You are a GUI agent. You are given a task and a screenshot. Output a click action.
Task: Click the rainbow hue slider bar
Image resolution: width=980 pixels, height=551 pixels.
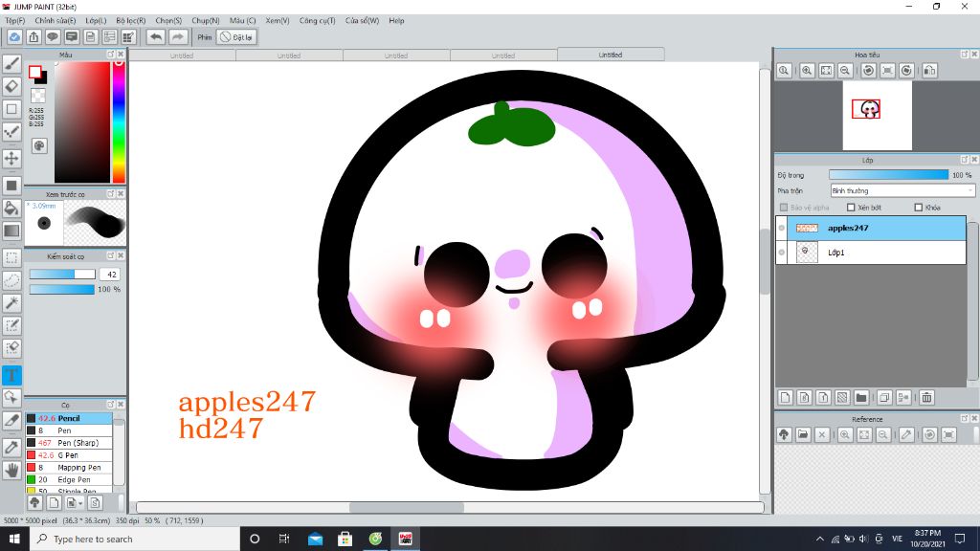pos(119,122)
